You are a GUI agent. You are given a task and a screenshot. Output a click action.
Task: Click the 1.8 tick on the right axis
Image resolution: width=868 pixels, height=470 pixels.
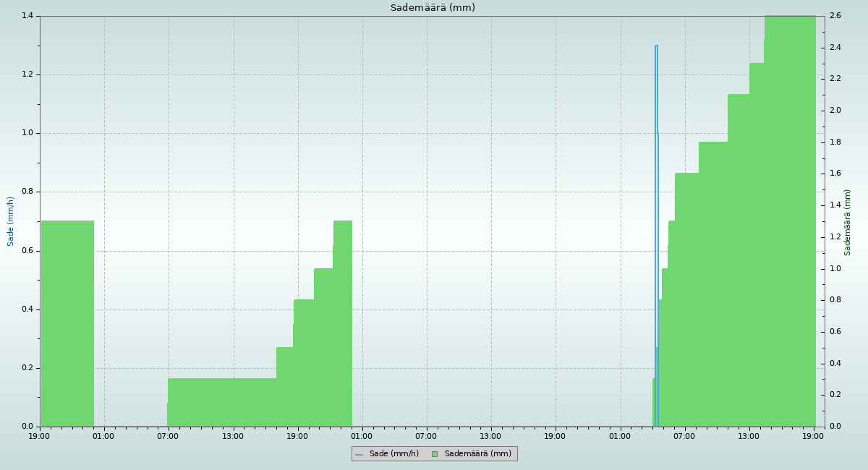835,142
